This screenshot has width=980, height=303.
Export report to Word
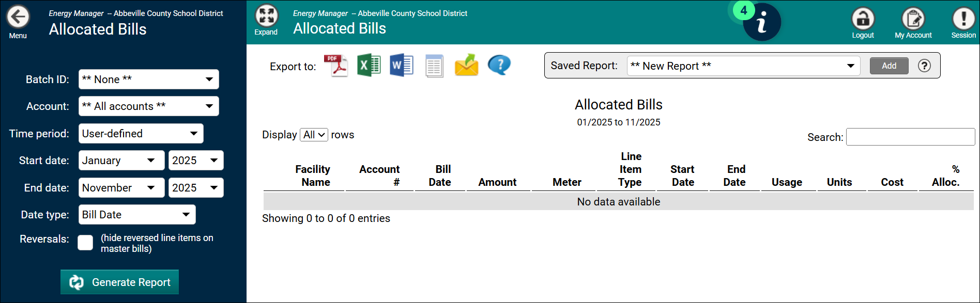(401, 66)
